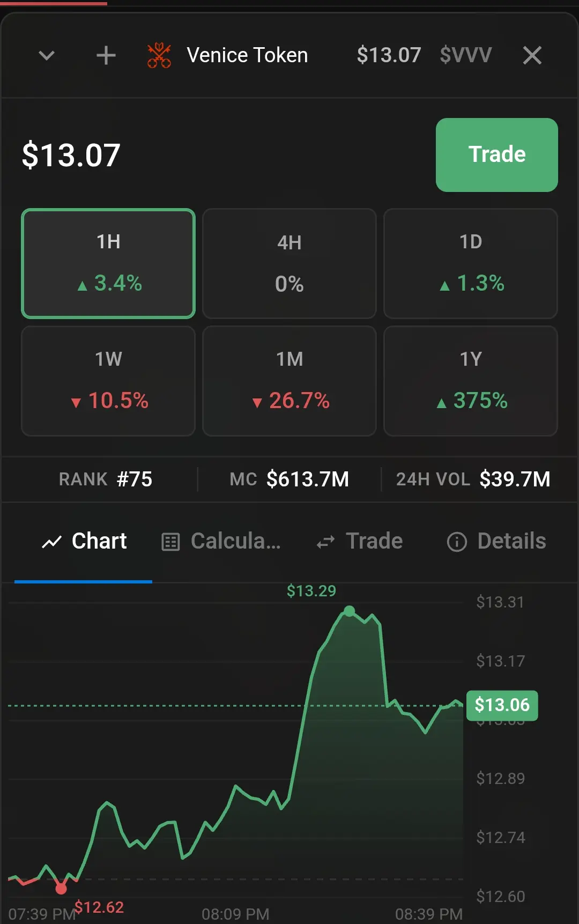
Task: Select the 4H timeframe
Action: click(289, 263)
